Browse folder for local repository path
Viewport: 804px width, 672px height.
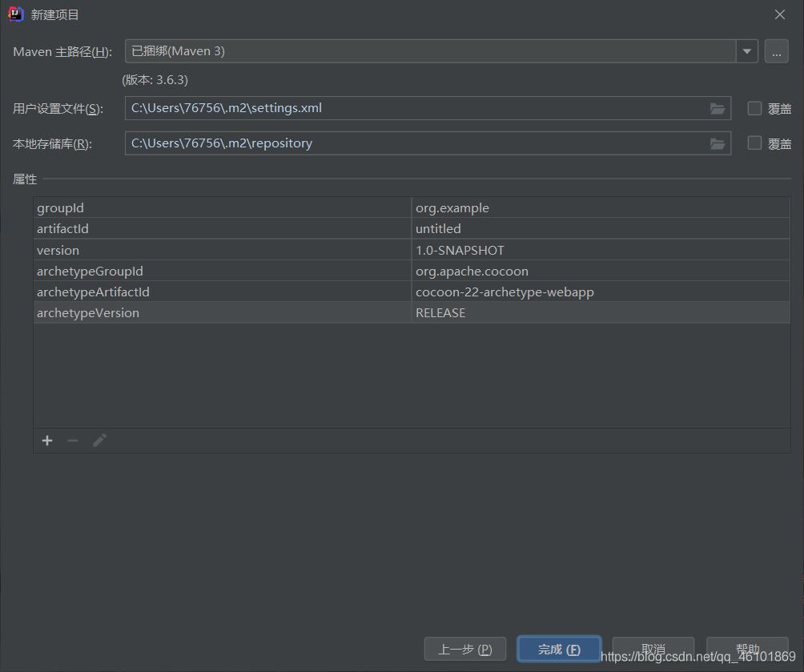click(718, 143)
